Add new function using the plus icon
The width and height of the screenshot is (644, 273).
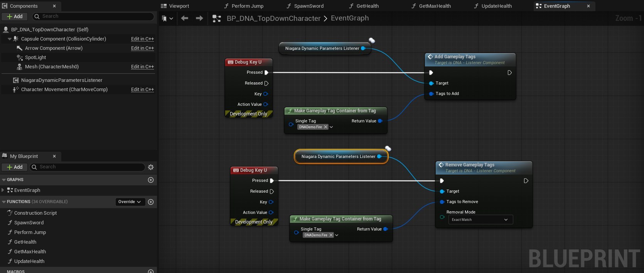pos(151,202)
